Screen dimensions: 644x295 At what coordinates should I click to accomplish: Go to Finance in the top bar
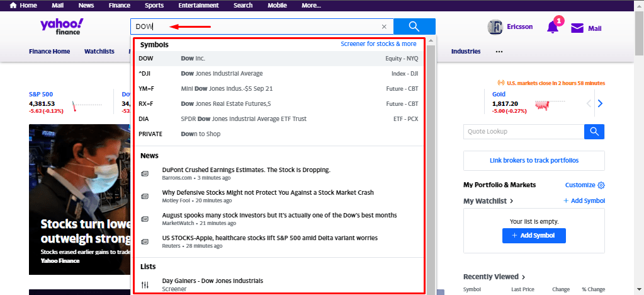[x=120, y=5]
